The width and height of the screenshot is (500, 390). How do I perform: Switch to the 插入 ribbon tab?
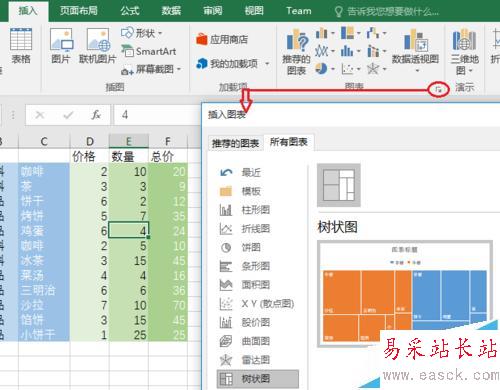coord(28,11)
